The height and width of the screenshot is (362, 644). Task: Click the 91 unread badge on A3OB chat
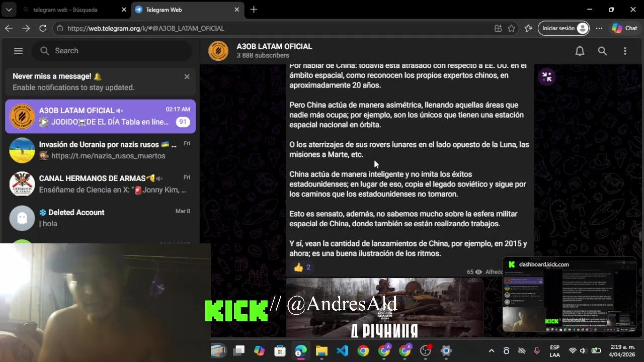183,122
